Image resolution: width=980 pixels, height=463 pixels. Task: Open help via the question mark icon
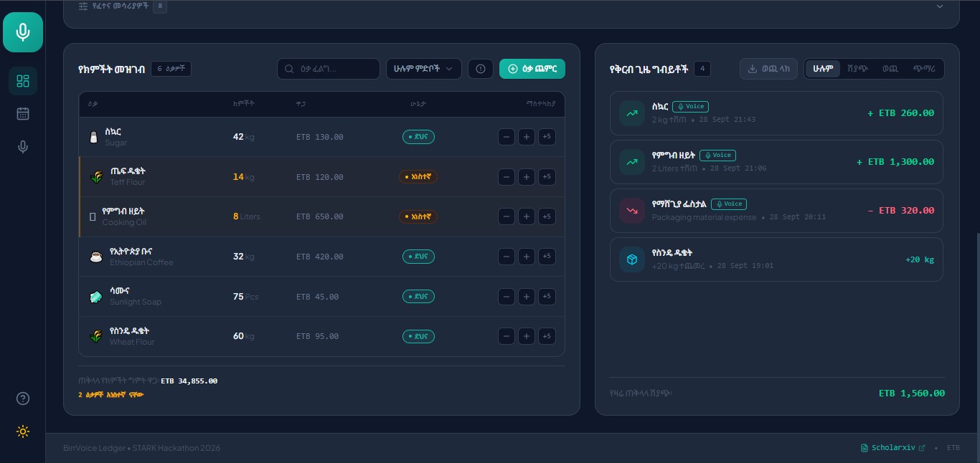(x=23, y=398)
